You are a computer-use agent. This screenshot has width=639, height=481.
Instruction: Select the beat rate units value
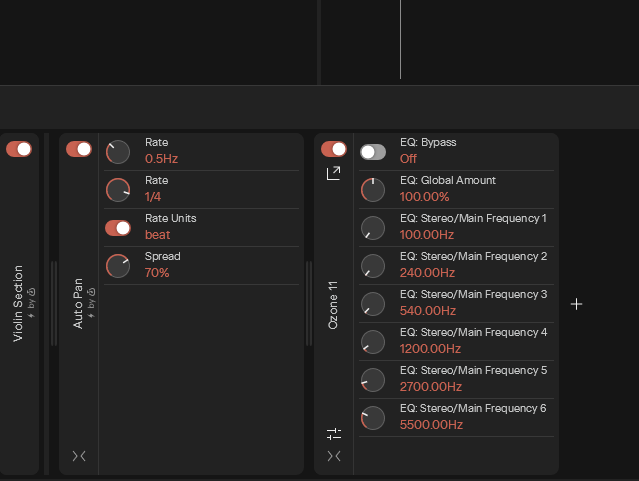[x=157, y=234]
